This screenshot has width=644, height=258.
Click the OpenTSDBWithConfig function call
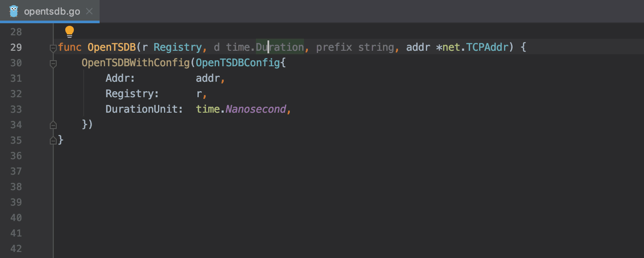[x=136, y=63]
